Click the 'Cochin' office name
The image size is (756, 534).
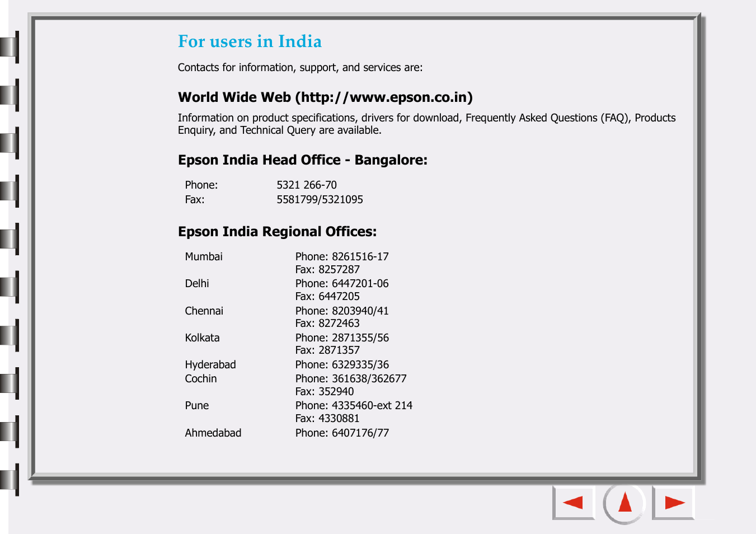201,378
